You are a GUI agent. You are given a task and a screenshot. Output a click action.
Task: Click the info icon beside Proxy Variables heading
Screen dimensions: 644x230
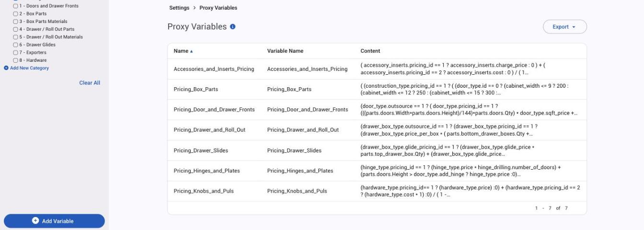tap(233, 27)
